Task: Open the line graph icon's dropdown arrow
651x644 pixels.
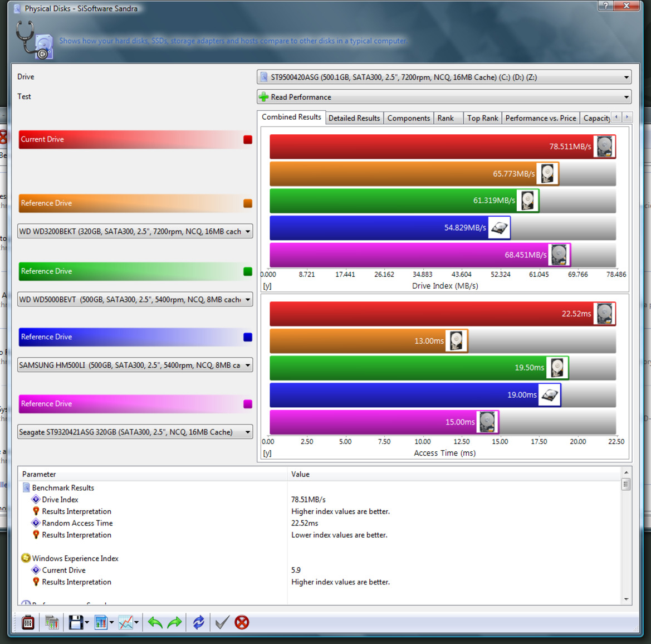Action: (136, 622)
